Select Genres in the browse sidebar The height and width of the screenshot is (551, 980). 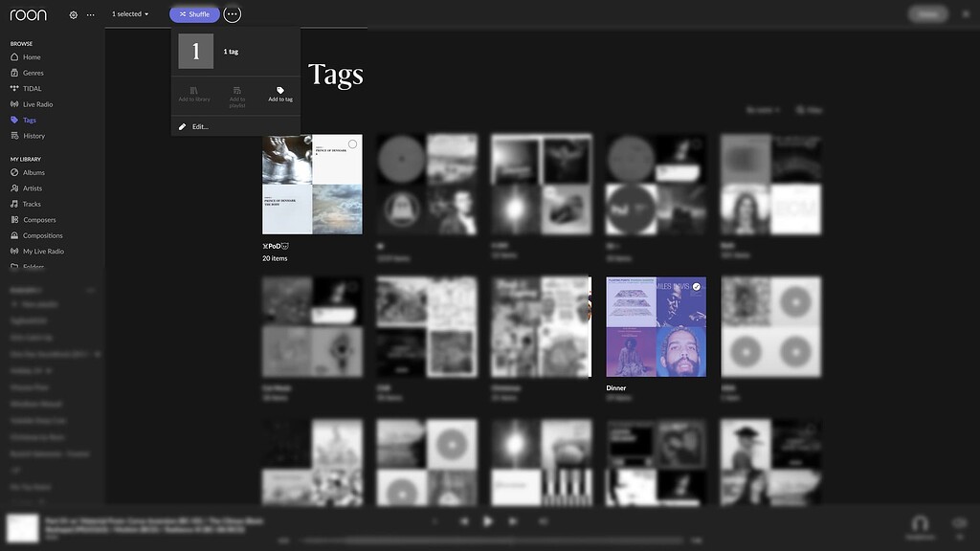(x=31, y=72)
